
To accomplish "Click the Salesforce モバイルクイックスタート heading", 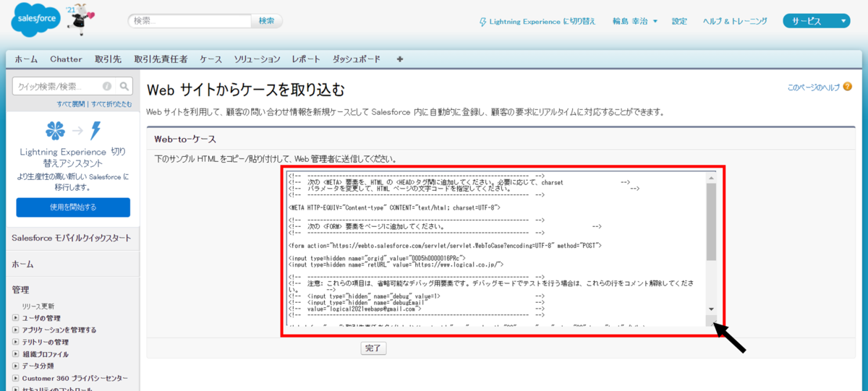I will pyautogui.click(x=72, y=239).
